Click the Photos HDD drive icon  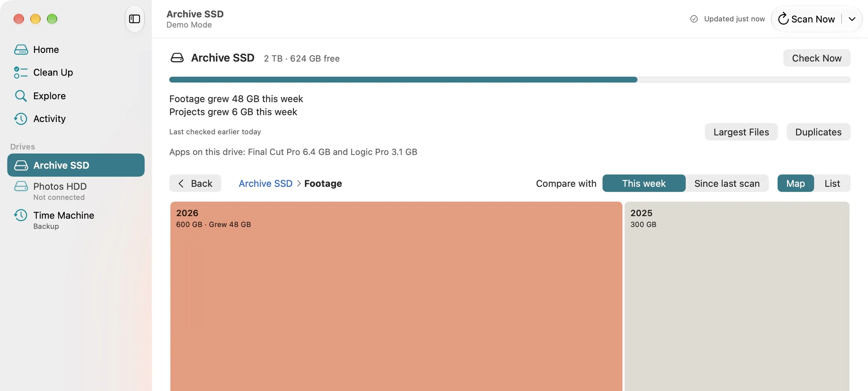(x=21, y=186)
